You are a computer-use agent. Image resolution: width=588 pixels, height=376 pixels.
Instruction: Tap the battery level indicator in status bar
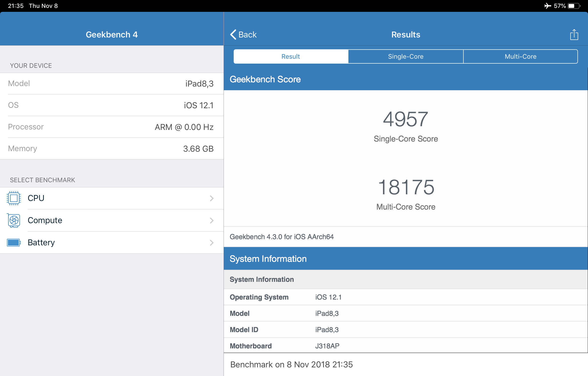coord(574,6)
